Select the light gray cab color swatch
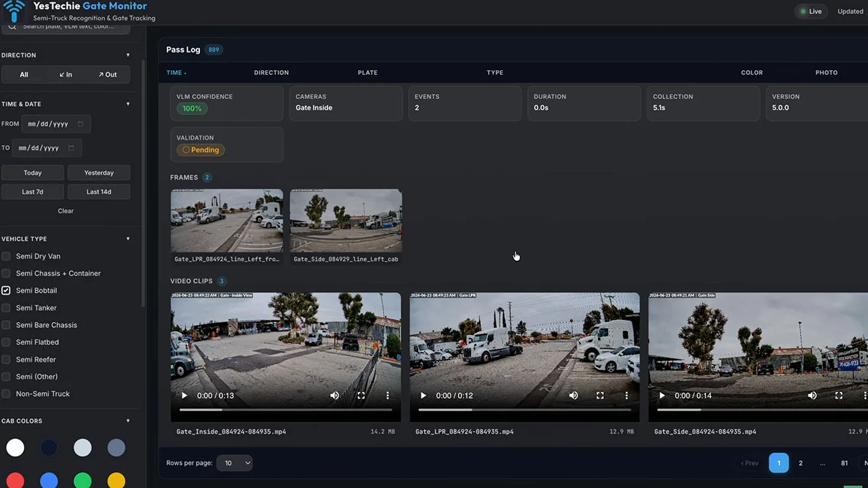Image resolution: width=868 pixels, height=488 pixels. 83,448
